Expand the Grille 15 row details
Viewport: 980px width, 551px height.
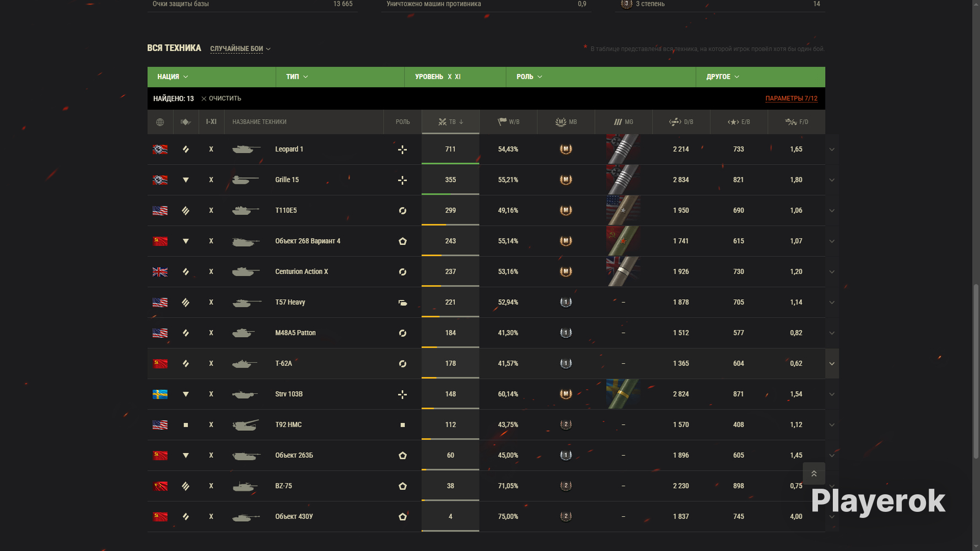point(832,180)
